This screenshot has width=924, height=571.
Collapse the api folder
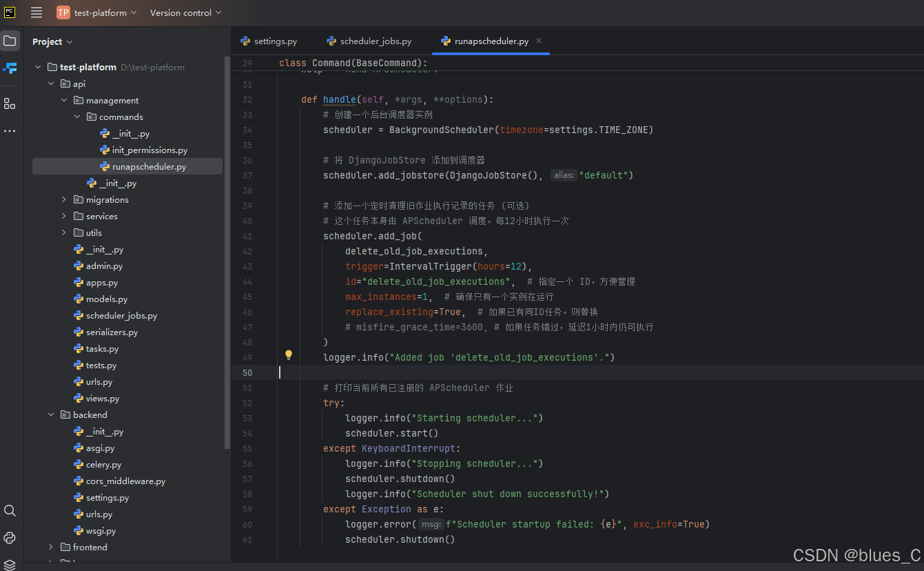[x=51, y=83]
